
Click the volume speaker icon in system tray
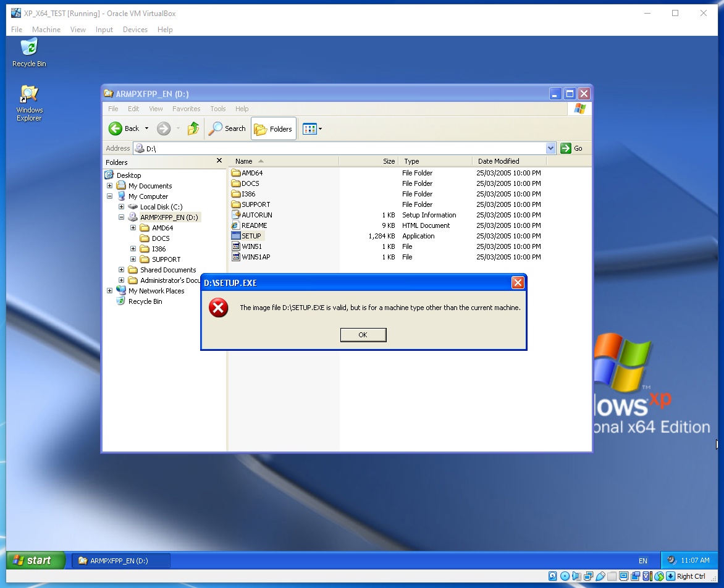[x=672, y=560]
